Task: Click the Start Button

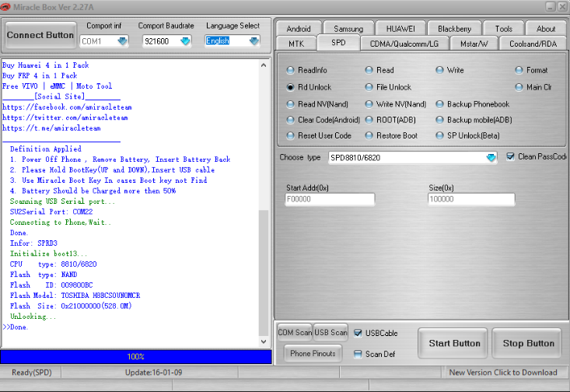Action: (453, 343)
